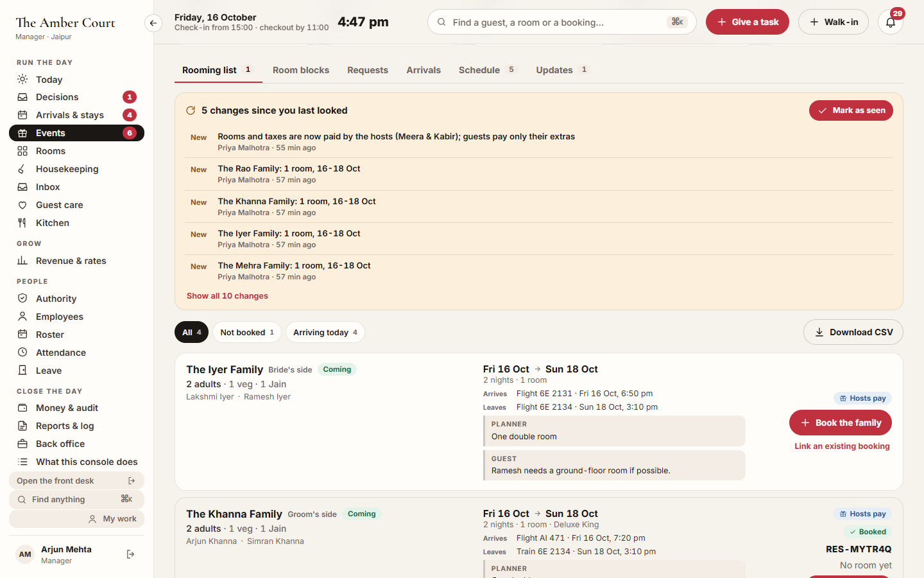The height and width of the screenshot is (578, 924).
Task: Switch to Schedule tab
Action: coord(487,70)
